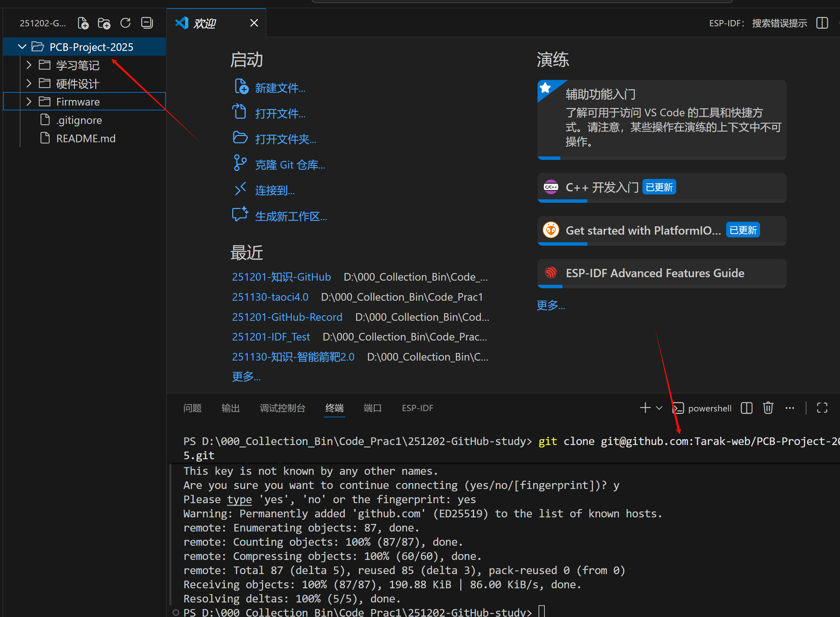Switch to the 输出 panel tab
This screenshot has height=617, width=840.
click(x=230, y=408)
